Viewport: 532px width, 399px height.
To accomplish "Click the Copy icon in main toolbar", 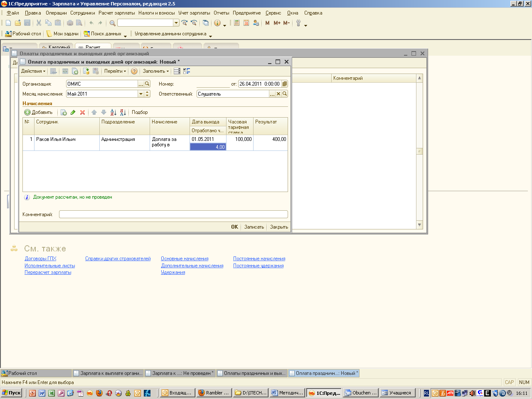I will tap(48, 23).
